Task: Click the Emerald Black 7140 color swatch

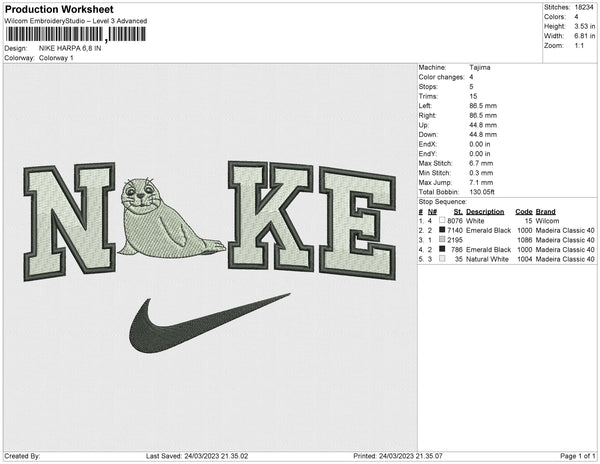Action: pyautogui.click(x=442, y=230)
